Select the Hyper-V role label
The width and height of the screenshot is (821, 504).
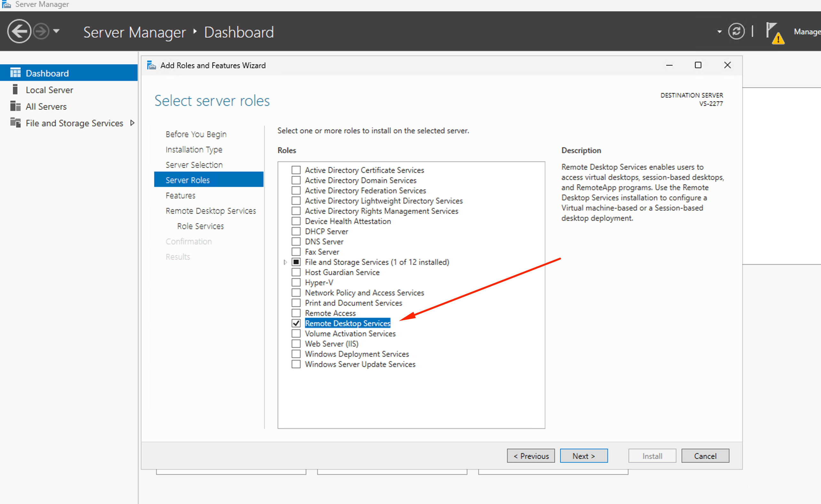(319, 282)
